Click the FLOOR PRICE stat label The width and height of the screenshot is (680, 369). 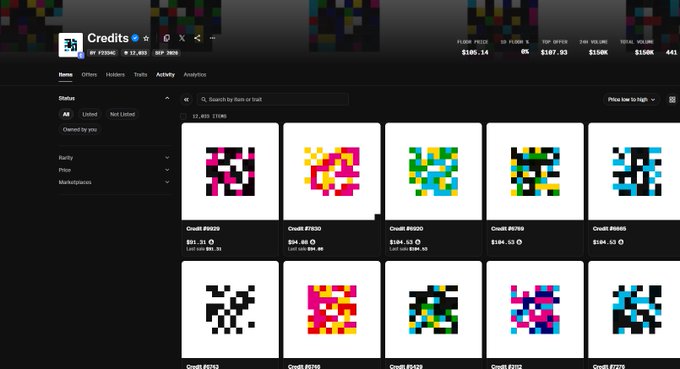coord(472,42)
